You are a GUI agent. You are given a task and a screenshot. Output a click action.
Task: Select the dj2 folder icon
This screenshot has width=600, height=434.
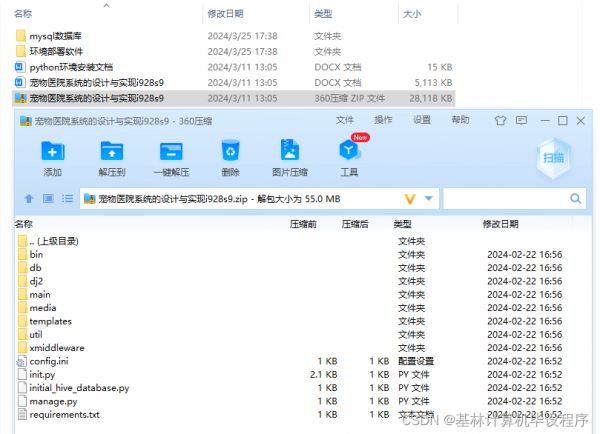click(23, 281)
